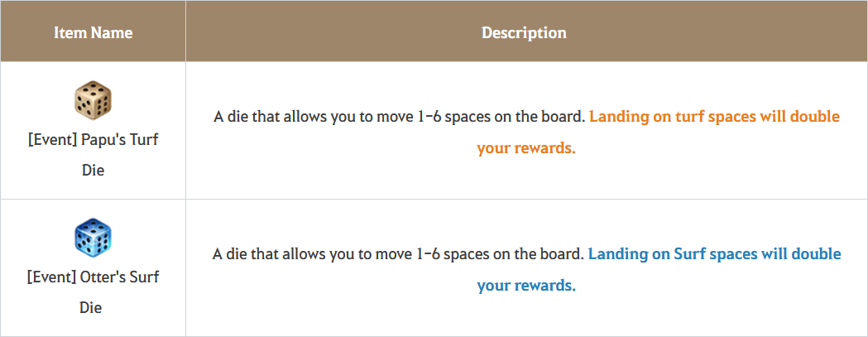The width and height of the screenshot is (868, 337).
Task: Click the blue word "Surf" in description
Action: 688,254
